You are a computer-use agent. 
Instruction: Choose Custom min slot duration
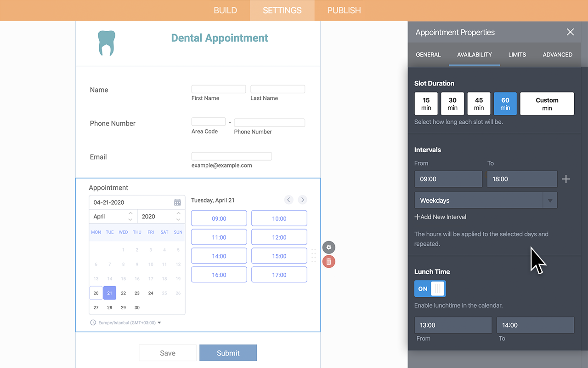[547, 103]
